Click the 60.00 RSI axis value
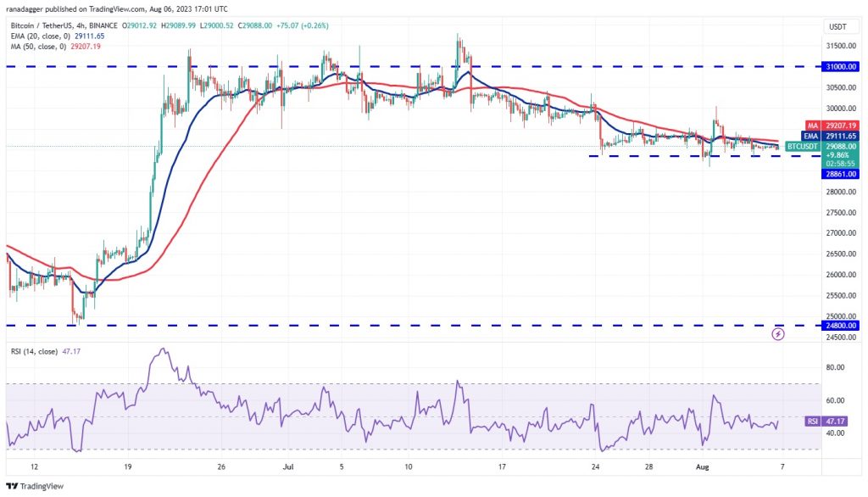 pos(835,400)
